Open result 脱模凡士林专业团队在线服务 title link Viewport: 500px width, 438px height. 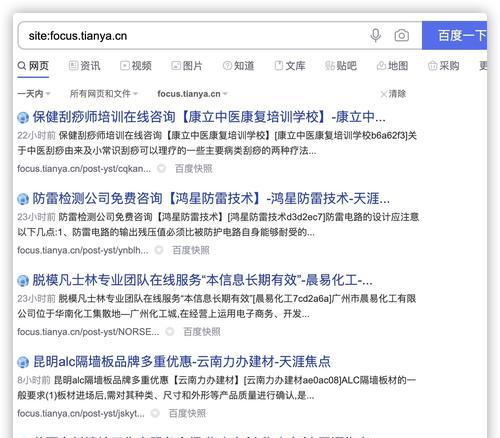click(x=202, y=280)
